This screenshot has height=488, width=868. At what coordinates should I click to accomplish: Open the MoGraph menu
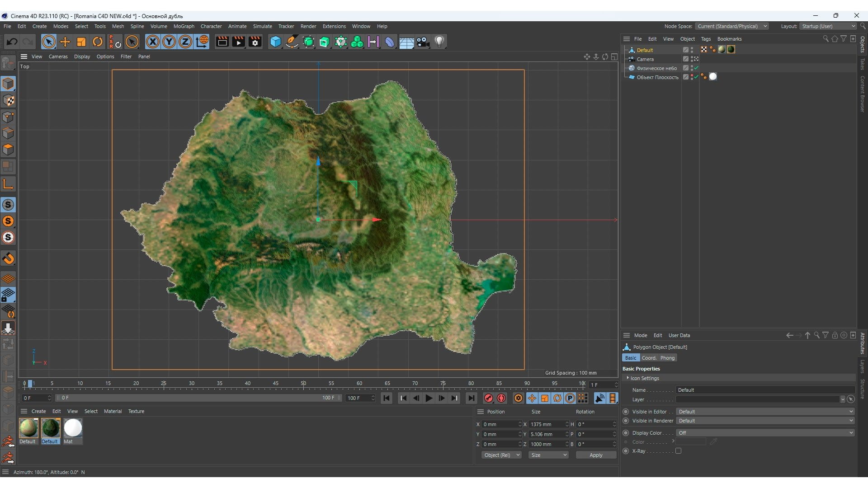184,26
